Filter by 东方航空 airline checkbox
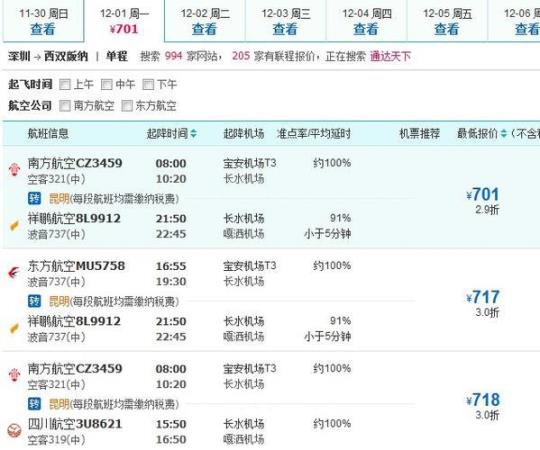This screenshot has width=540, height=450. click(127, 106)
